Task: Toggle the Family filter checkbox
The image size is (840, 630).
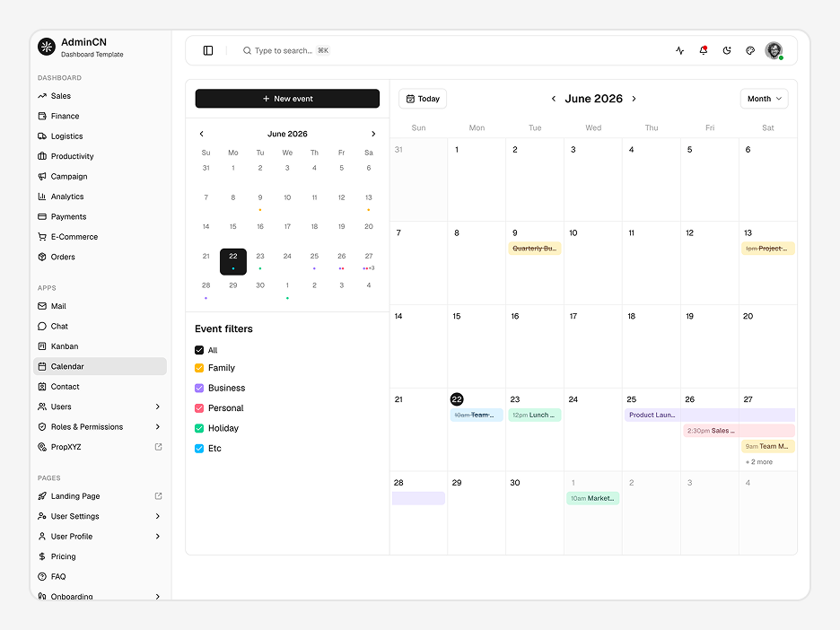Action: click(x=199, y=368)
